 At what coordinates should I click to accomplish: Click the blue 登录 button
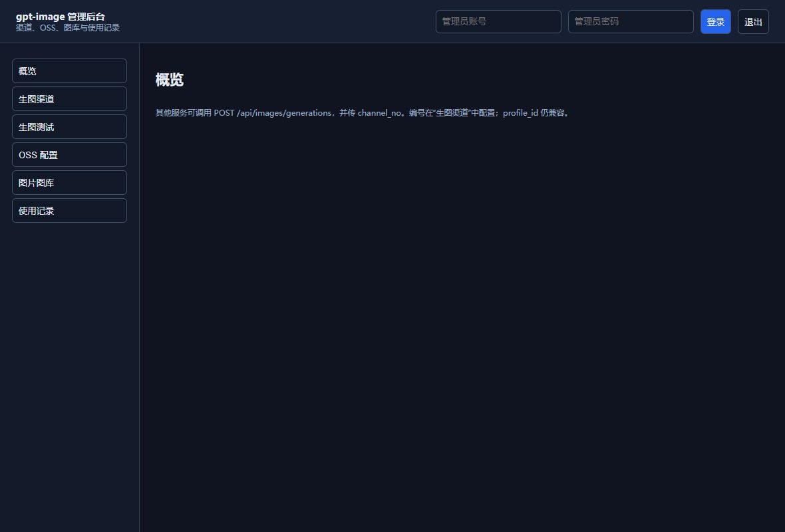click(715, 21)
